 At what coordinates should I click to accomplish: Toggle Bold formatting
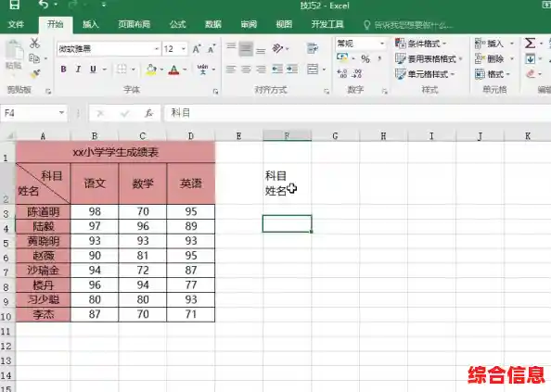pos(63,70)
